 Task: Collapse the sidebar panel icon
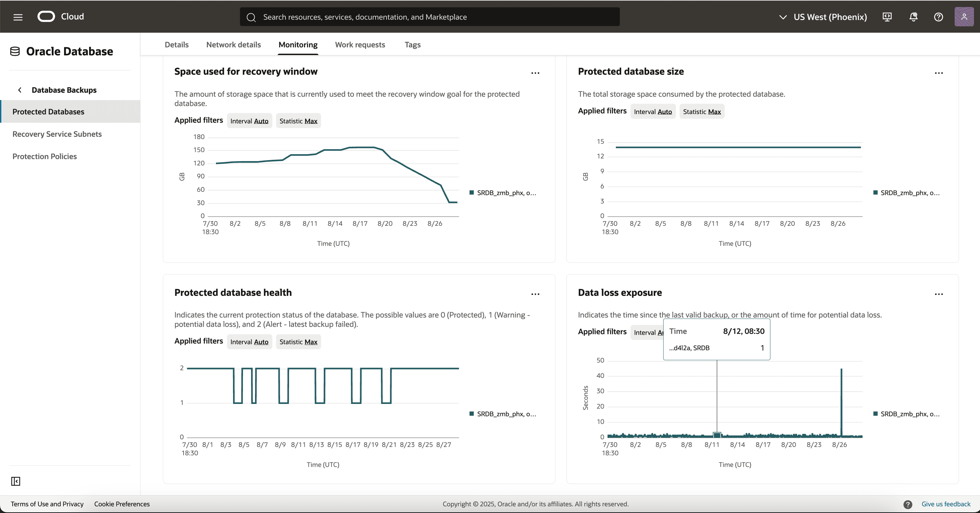pyautogui.click(x=16, y=481)
